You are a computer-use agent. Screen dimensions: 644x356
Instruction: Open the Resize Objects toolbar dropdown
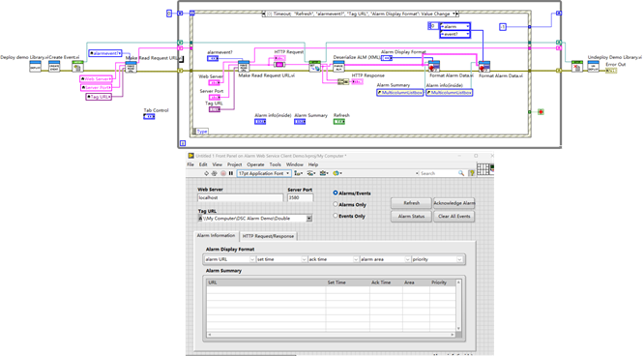325,173
